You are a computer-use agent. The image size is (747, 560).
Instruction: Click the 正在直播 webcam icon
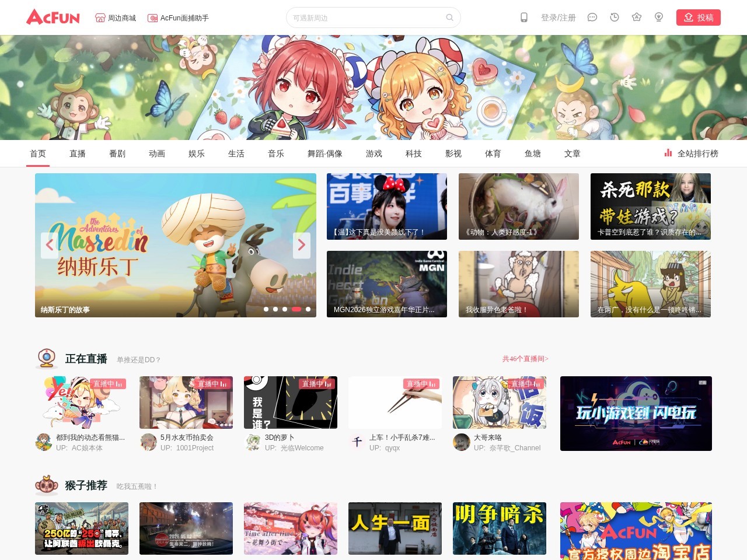[47, 358]
